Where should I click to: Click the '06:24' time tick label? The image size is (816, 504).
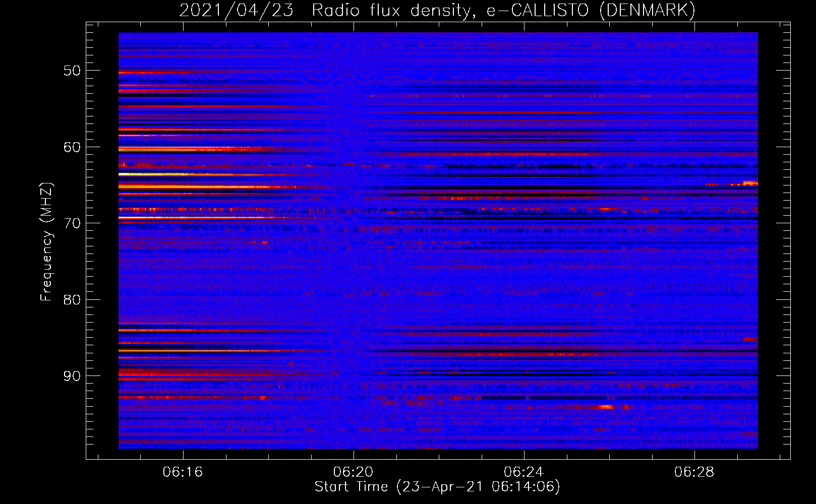pos(523,472)
